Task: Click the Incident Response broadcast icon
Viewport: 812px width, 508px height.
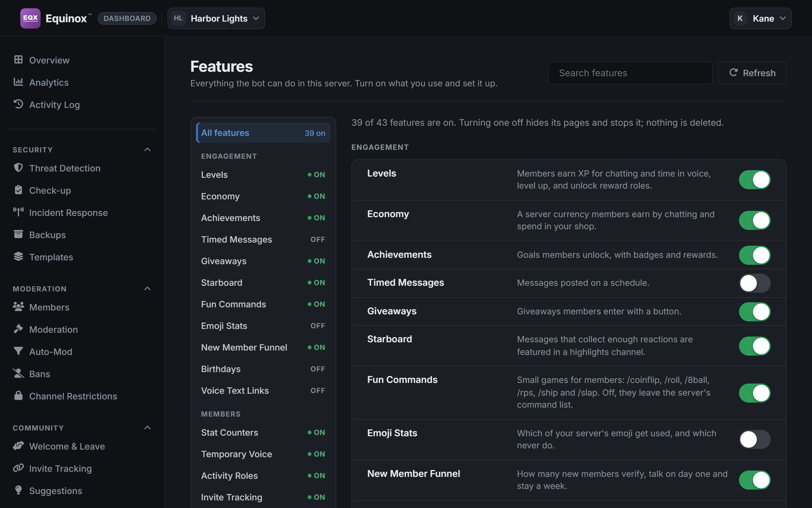Action: (18, 212)
